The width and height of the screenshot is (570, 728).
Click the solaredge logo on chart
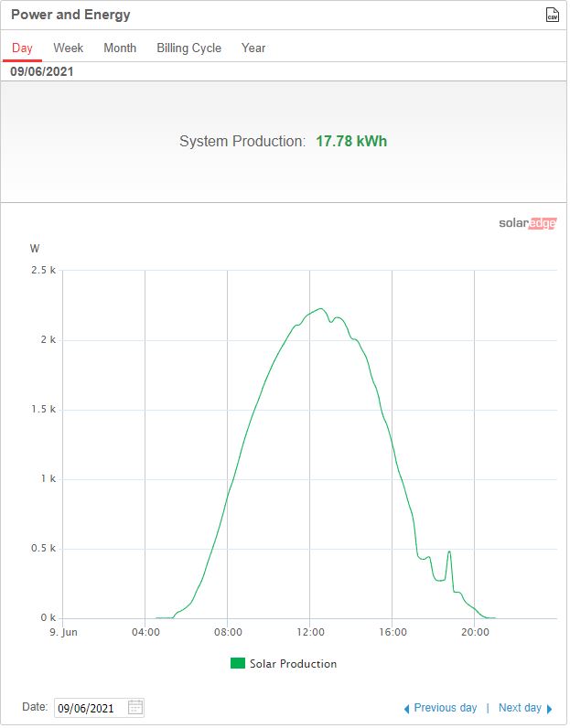point(530,224)
